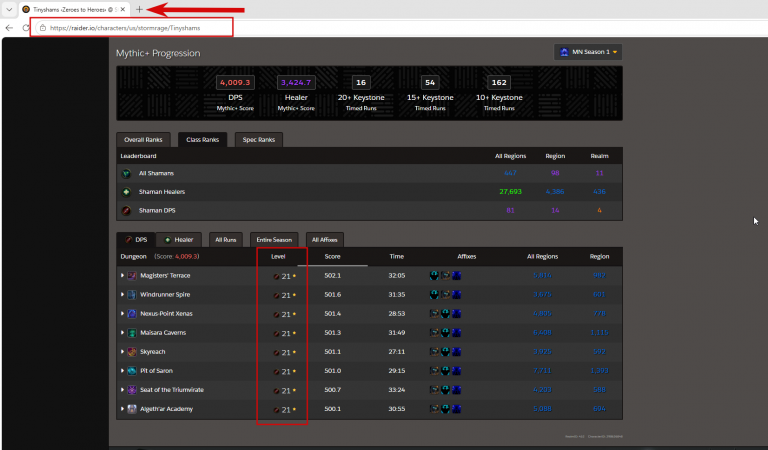This screenshot has height=450, width=768.
Task: Open the All Affixes filter
Action: click(325, 239)
